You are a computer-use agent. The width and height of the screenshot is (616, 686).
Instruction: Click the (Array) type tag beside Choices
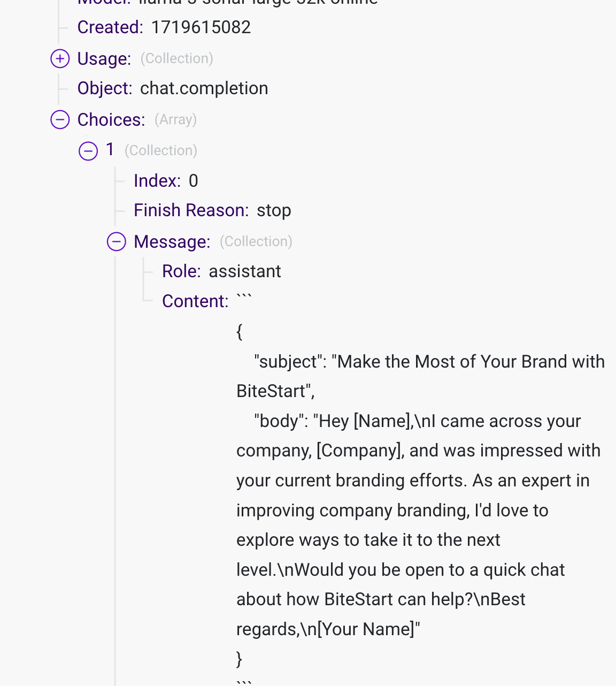[175, 119]
